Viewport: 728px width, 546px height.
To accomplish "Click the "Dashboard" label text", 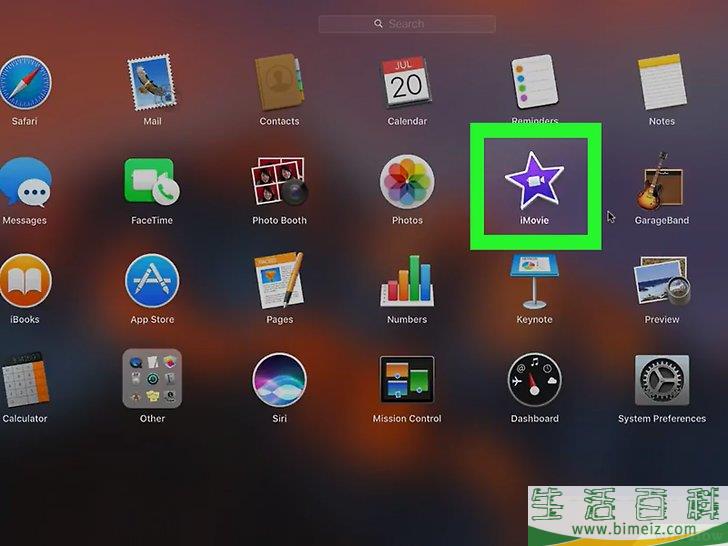I will click(x=534, y=418).
